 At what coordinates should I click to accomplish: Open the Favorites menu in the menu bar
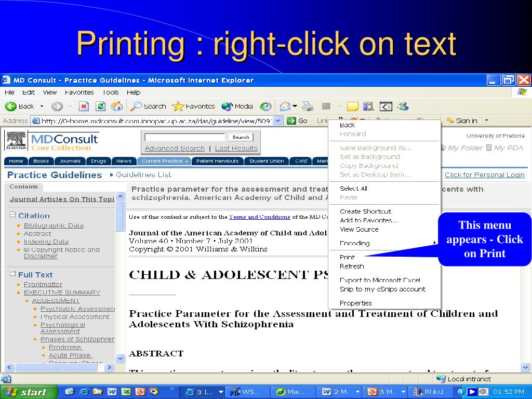click(79, 92)
